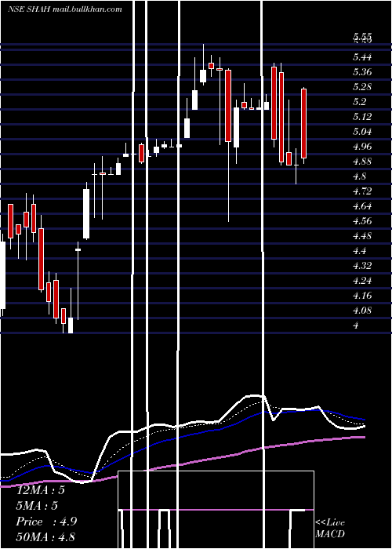Click the 12MA : 5 legend text
The height and width of the screenshot is (549, 392).
point(41,490)
